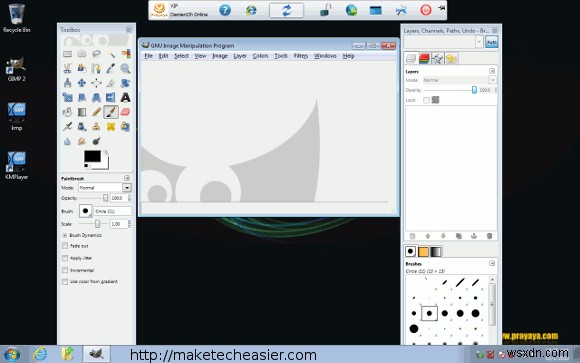The width and height of the screenshot is (580, 363).
Task: Select the Clone stamp tool
Action: coord(96,127)
